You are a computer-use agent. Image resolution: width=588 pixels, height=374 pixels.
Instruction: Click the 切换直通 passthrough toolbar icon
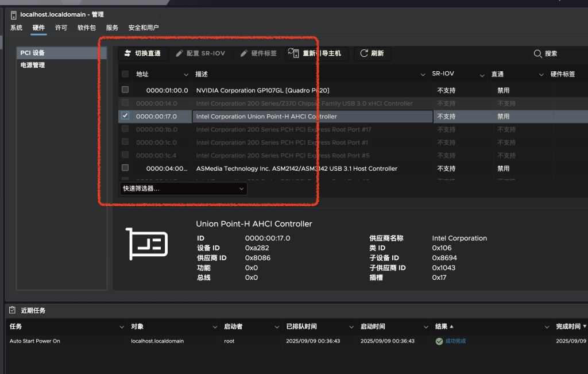126,53
